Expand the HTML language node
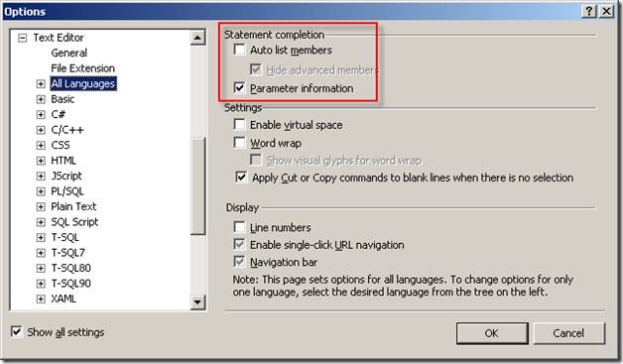Screen dimensions: 623x364 [x=41, y=161]
